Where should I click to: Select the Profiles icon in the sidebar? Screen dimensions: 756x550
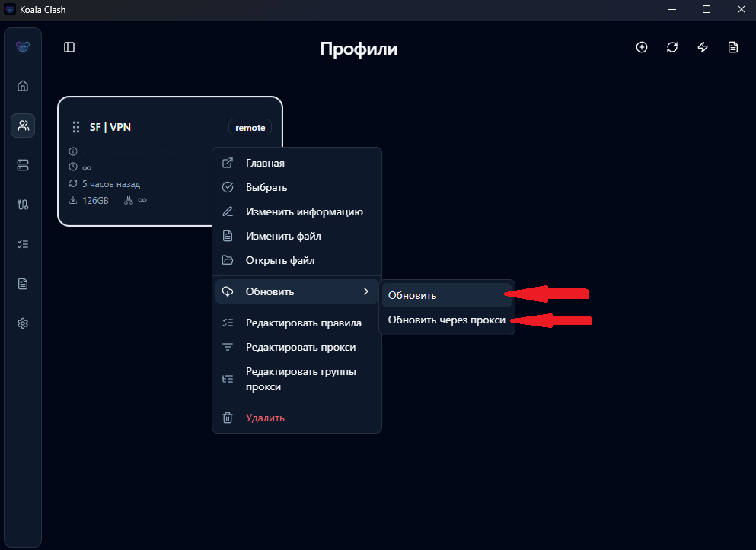pos(22,126)
